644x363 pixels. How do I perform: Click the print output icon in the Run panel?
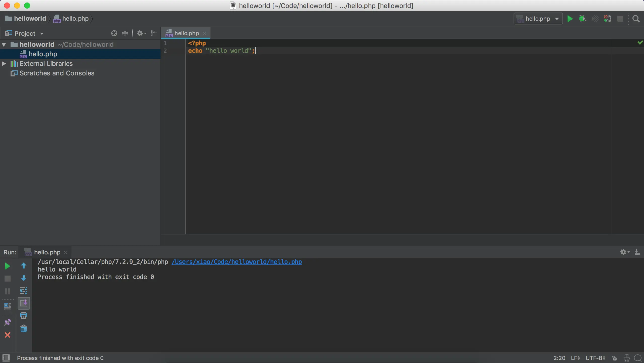24,316
